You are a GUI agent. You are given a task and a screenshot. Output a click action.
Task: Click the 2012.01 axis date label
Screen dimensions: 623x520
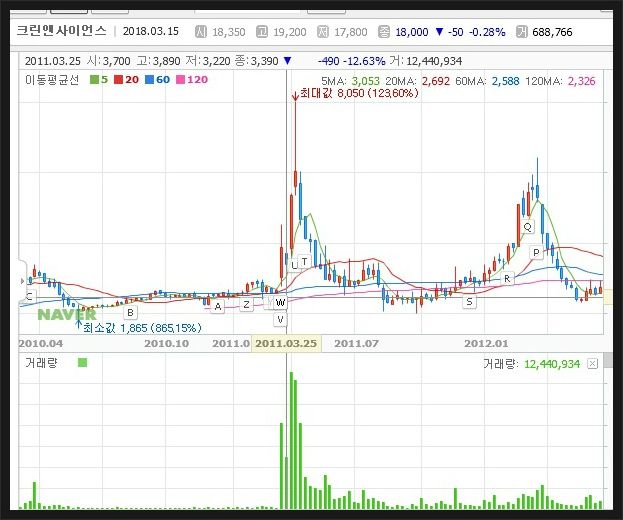486,343
